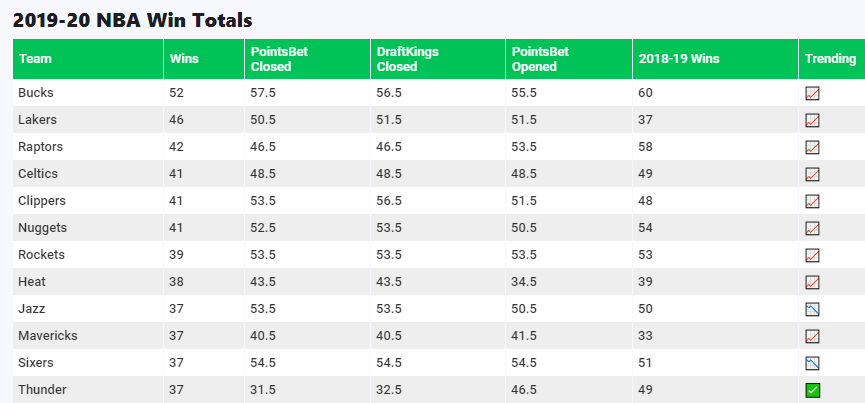Toggle the Thunder green checkmark box
This screenshot has width=865, height=403.
813,390
